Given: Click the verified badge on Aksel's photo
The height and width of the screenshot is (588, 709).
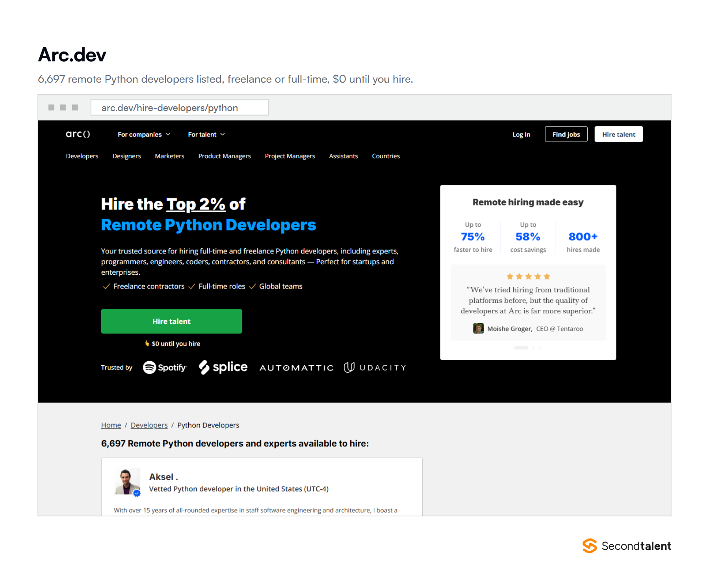Looking at the screenshot, I should [x=137, y=493].
